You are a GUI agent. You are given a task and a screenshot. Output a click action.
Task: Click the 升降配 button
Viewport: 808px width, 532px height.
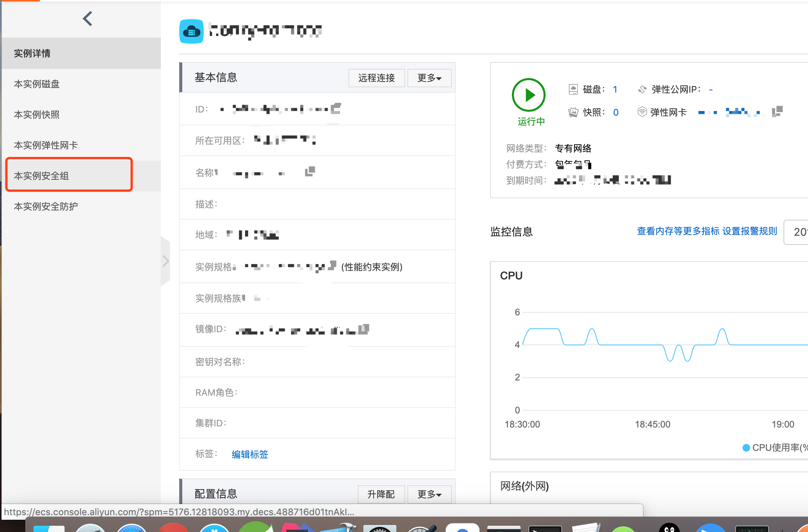click(381, 494)
